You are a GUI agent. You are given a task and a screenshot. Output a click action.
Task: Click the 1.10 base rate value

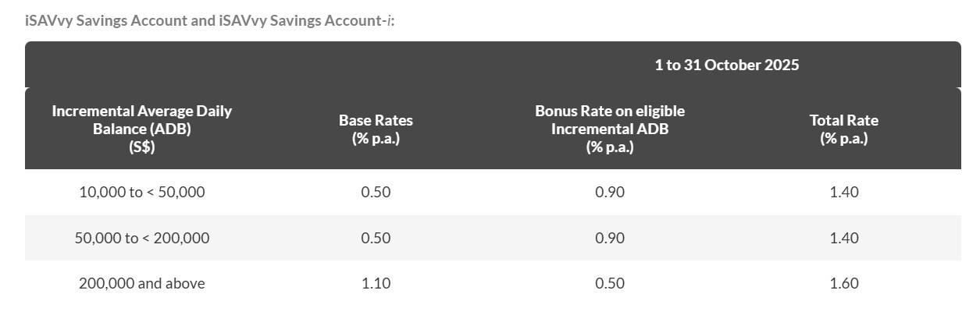pyautogui.click(x=376, y=283)
